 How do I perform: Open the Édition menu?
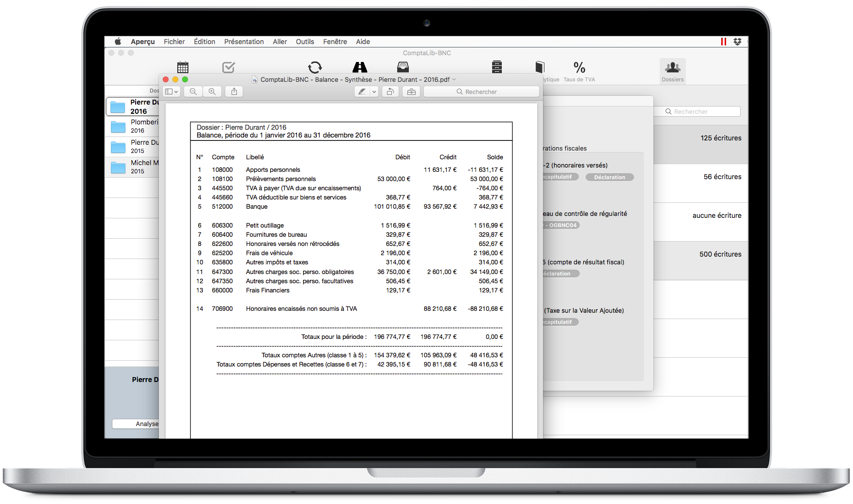[204, 42]
